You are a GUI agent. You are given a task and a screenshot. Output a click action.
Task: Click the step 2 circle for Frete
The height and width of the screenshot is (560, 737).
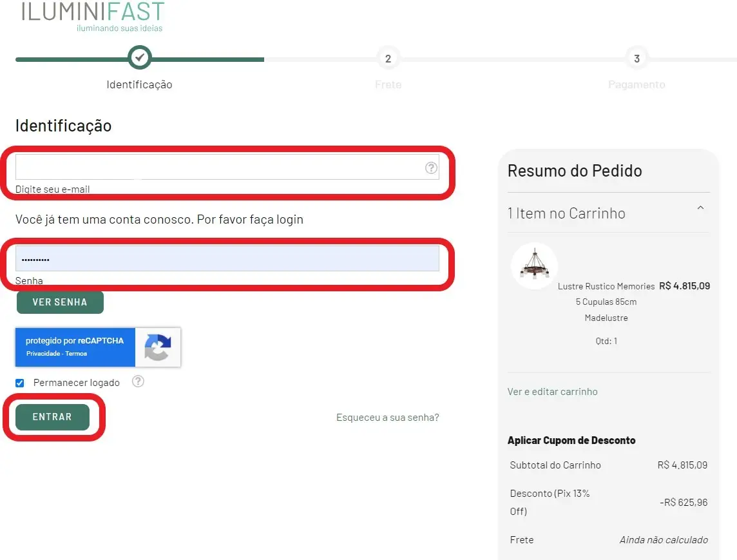(x=388, y=58)
